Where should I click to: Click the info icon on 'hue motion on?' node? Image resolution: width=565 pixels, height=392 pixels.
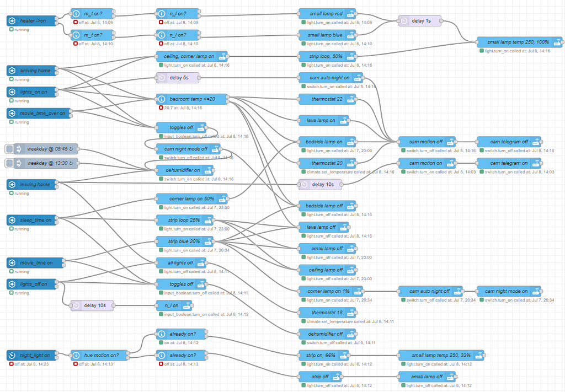75,355
